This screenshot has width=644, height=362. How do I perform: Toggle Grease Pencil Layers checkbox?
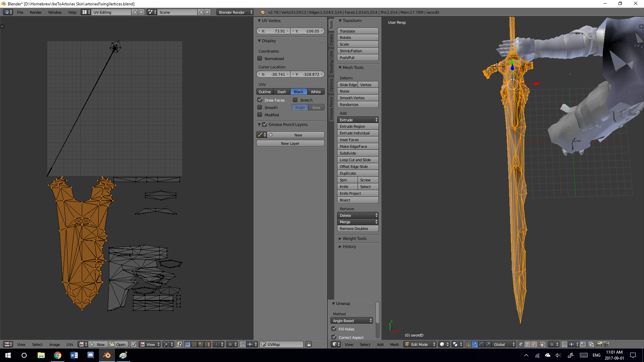point(264,124)
